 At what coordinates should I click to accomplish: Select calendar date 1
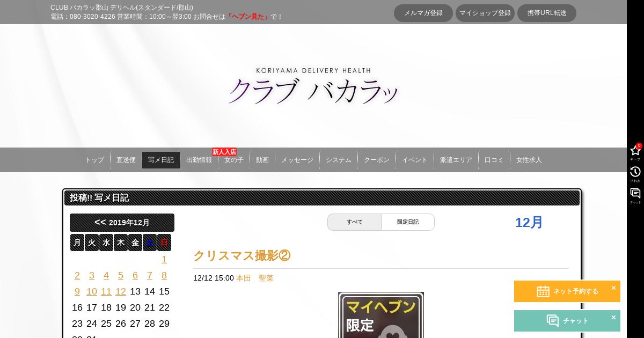(164, 259)
